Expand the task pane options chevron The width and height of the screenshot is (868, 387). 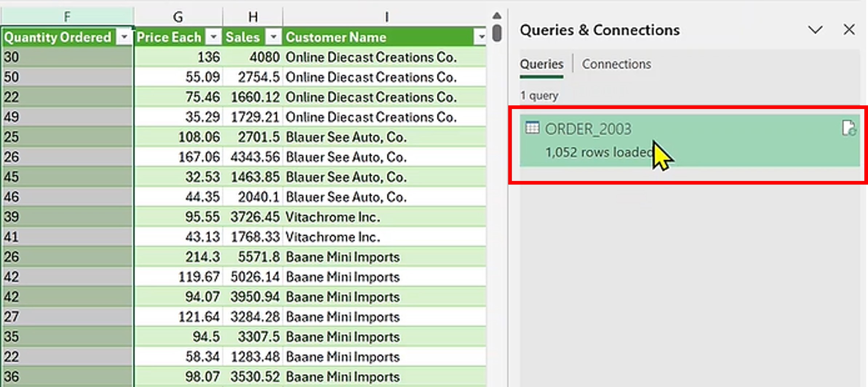pyautogui.click(x=815, y=30)
